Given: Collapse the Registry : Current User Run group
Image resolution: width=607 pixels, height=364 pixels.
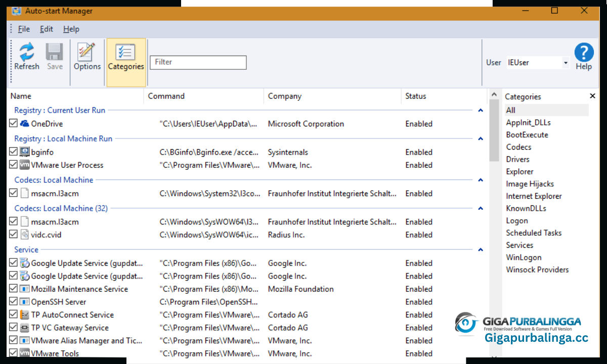Looking at the screenshot, I should (481, 110).
